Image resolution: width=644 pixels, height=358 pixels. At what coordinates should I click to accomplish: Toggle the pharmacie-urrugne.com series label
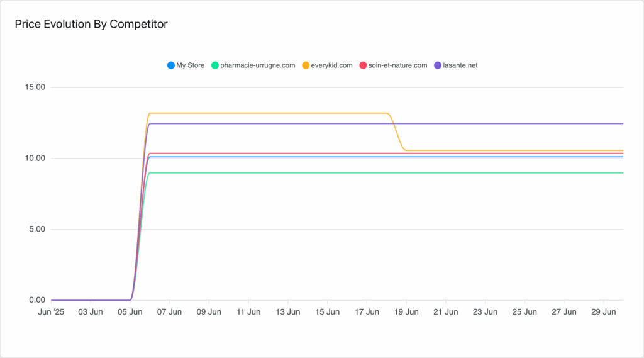[257, 65]
